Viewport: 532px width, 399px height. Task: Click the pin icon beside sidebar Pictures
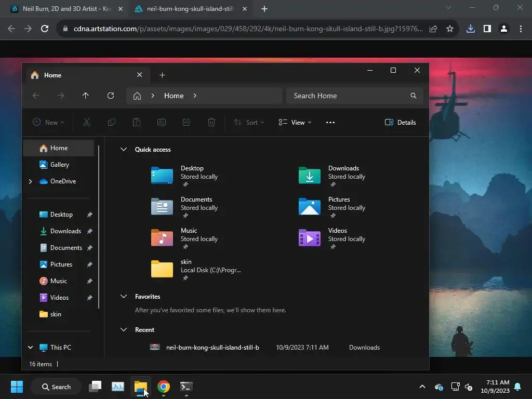[89, 264]
